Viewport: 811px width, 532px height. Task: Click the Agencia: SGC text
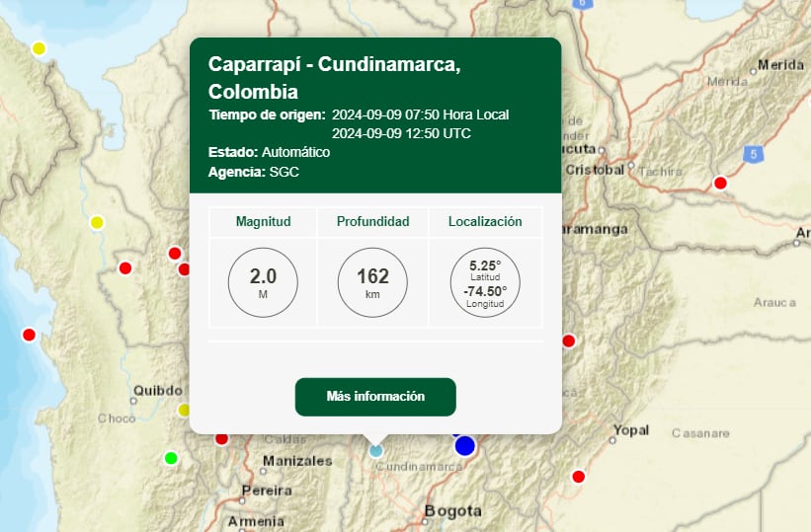tap(254, 172)
